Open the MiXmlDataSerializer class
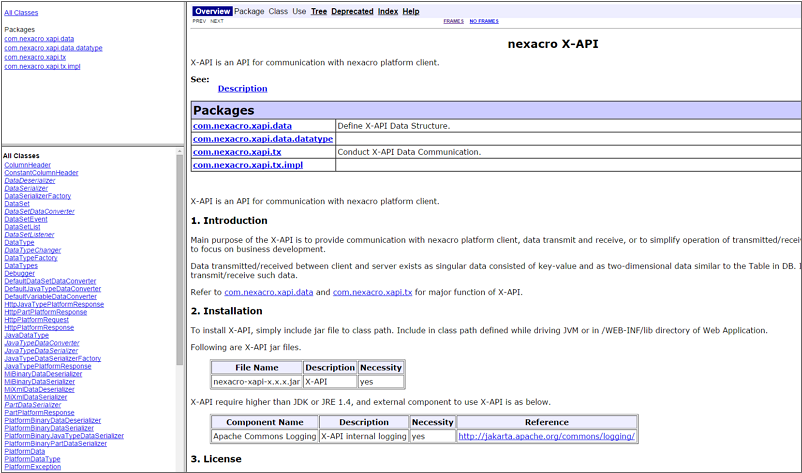The height and width of the screenshot is (473, 802). coord(36,397)
